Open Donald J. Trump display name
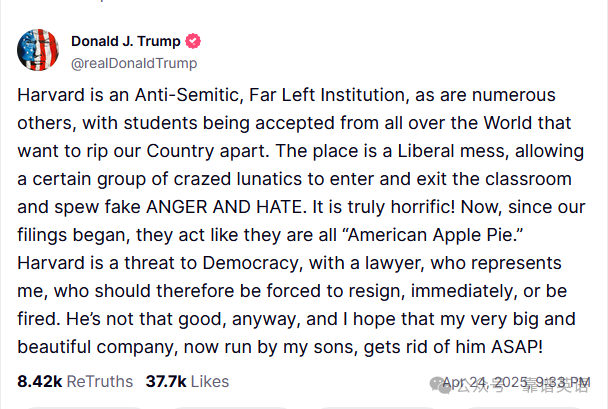Viewport: 608px width, 409px height. click(126, 41)
